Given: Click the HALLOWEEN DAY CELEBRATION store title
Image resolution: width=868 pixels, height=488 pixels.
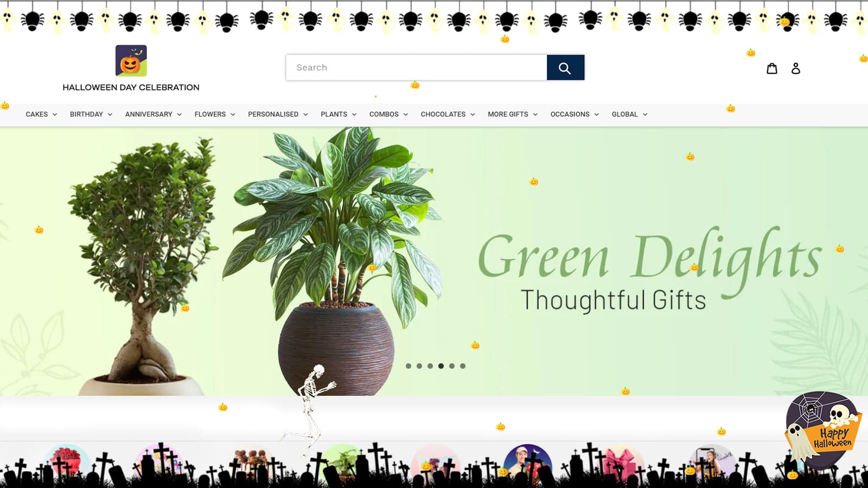Looking at the screenshot, I should pos(131,87).
